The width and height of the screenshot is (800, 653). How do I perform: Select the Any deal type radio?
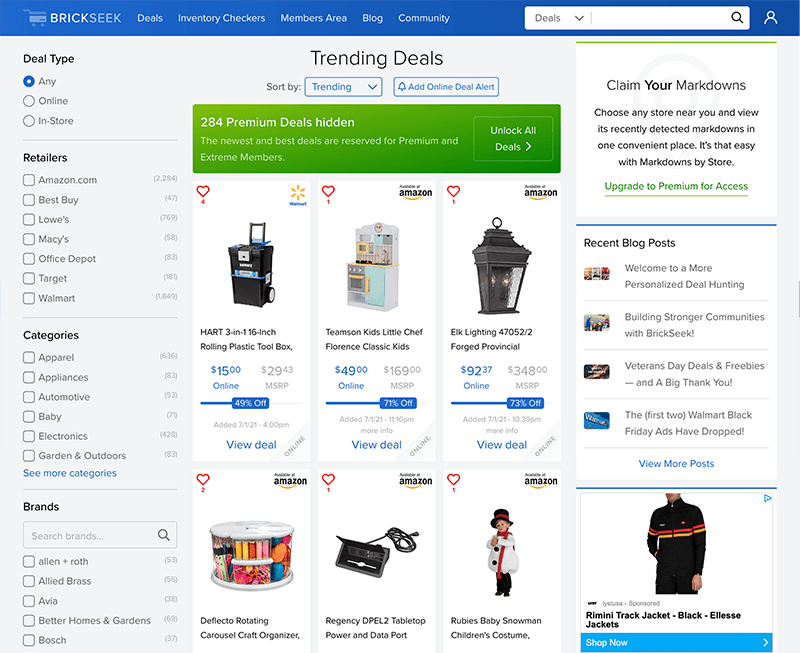click(x=29, y=81)
